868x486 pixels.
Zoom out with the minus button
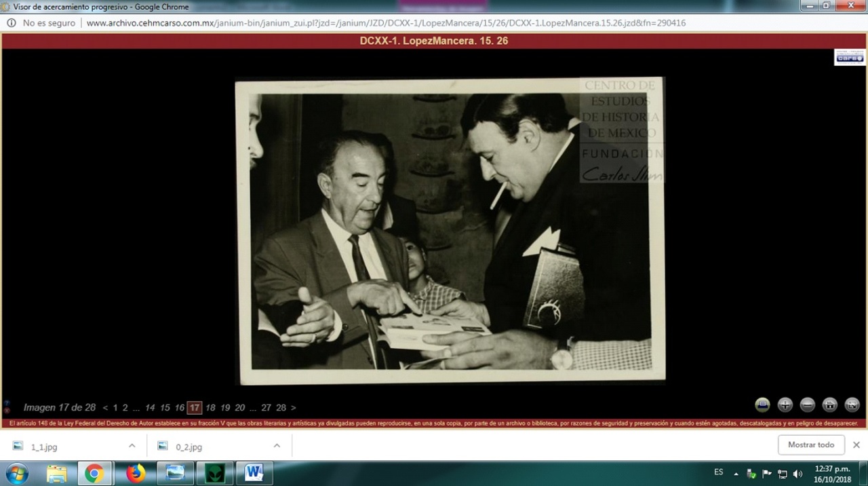coord(807,405)
